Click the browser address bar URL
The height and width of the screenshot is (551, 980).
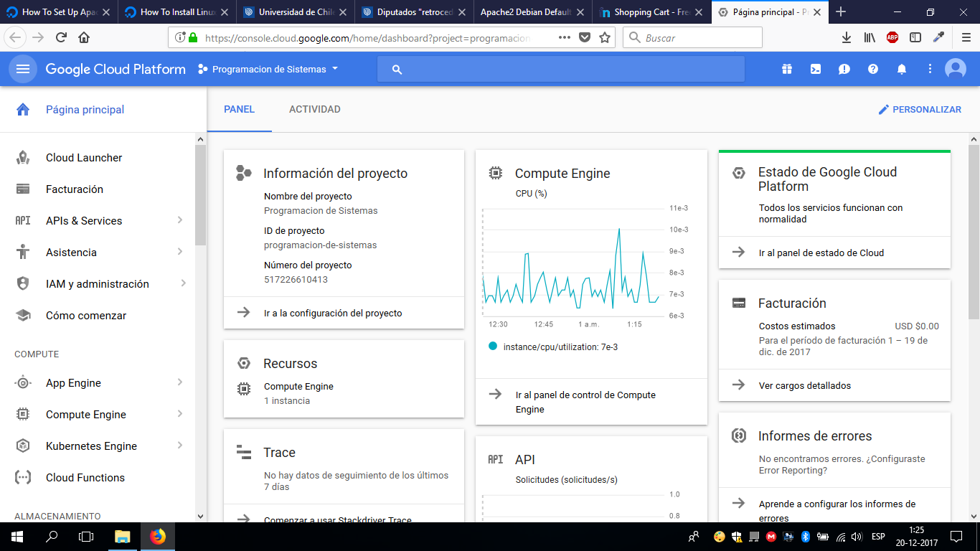pos(368,38)
